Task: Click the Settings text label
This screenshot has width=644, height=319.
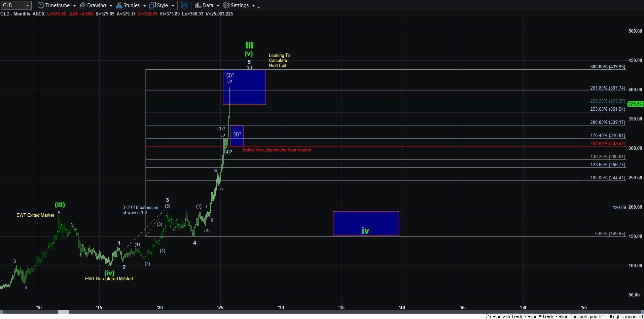Action: pyautogui.click(x=240, y=5)
